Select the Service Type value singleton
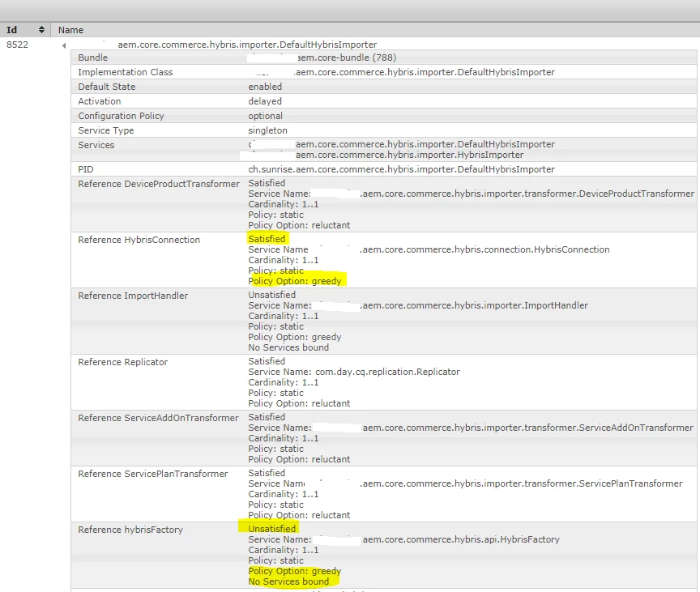 click(267, 130)
